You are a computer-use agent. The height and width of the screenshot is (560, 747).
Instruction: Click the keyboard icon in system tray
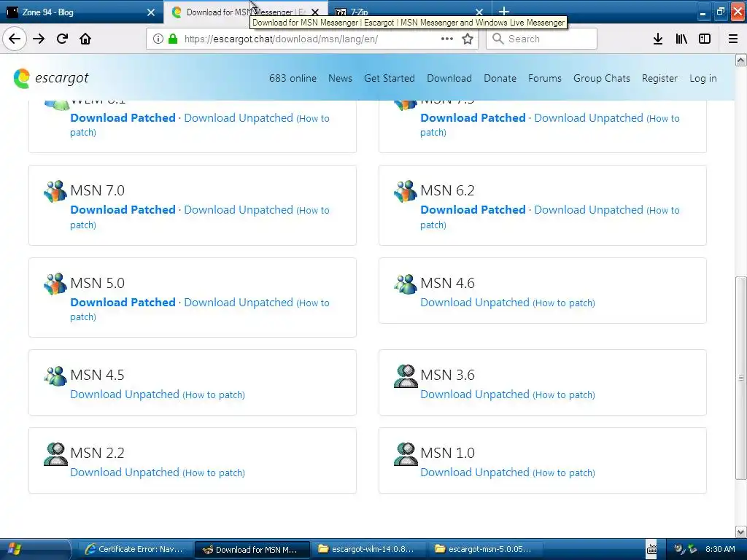(x=651, y=549)
